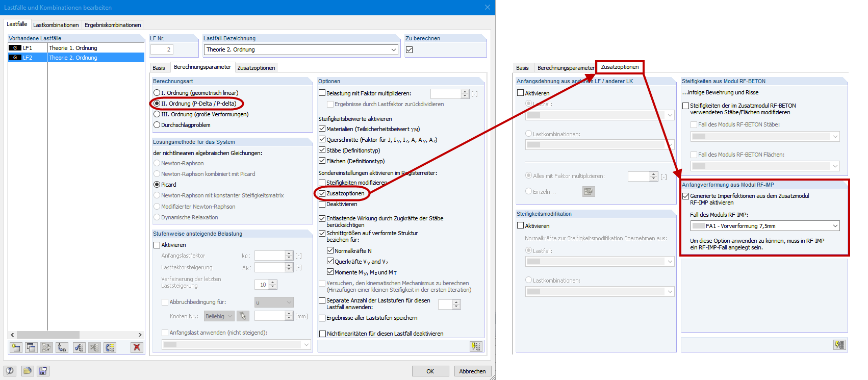
Task: Switch to Ergebniskombinationen tab
Action: 113,25
